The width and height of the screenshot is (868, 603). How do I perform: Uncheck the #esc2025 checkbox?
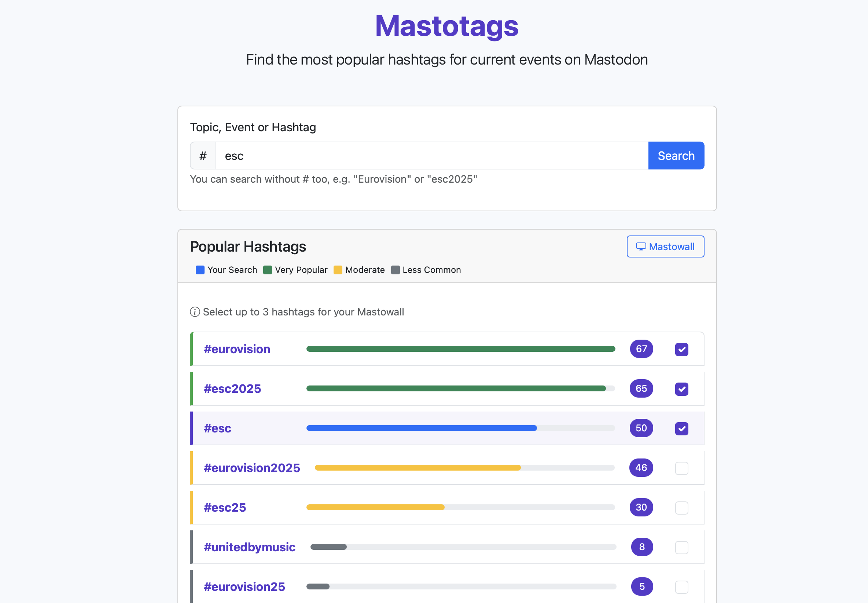pyautogui.click(x=681, y=389)
